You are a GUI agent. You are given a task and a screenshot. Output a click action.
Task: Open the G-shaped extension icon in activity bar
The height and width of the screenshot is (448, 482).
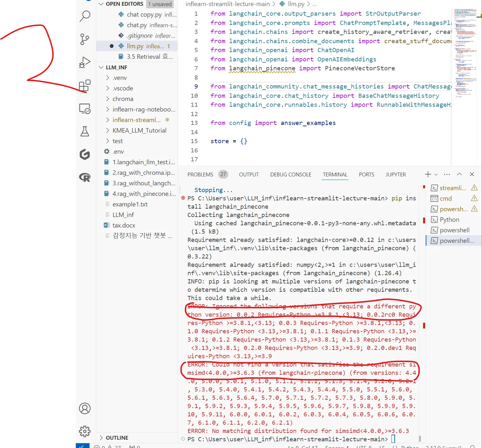[85, 154]
